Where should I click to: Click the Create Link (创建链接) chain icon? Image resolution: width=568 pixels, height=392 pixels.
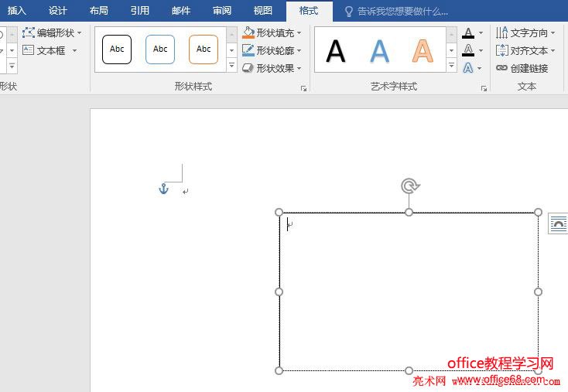pyautogui.click(x=501, y=68)
